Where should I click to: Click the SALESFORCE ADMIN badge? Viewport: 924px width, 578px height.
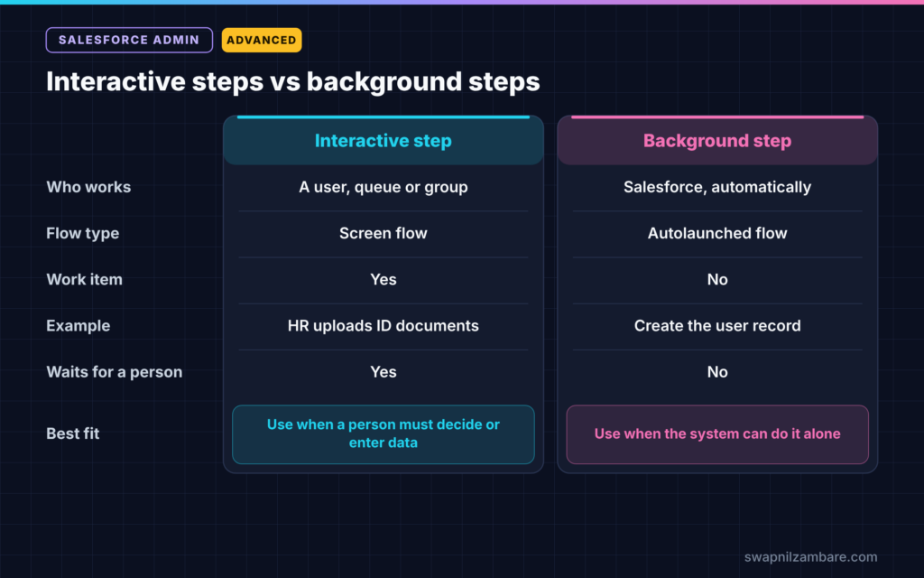pyautogui.click(x=129, y=40)
